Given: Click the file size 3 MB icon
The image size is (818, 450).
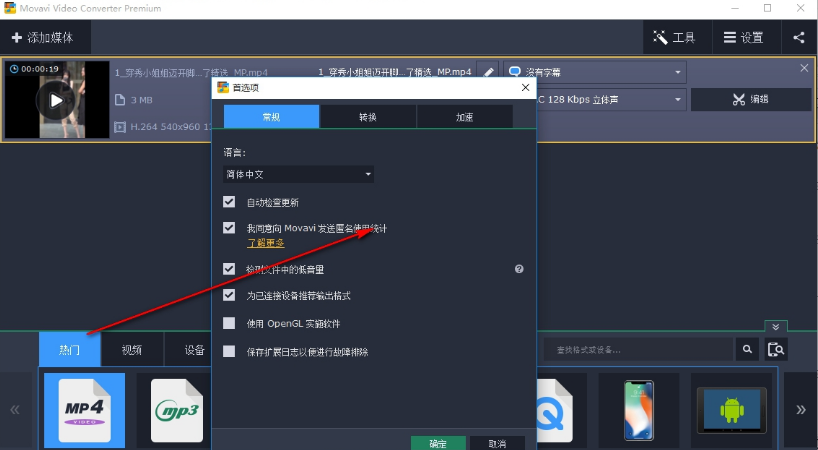Looking at the screenshot, I should (x=120, y=100).
